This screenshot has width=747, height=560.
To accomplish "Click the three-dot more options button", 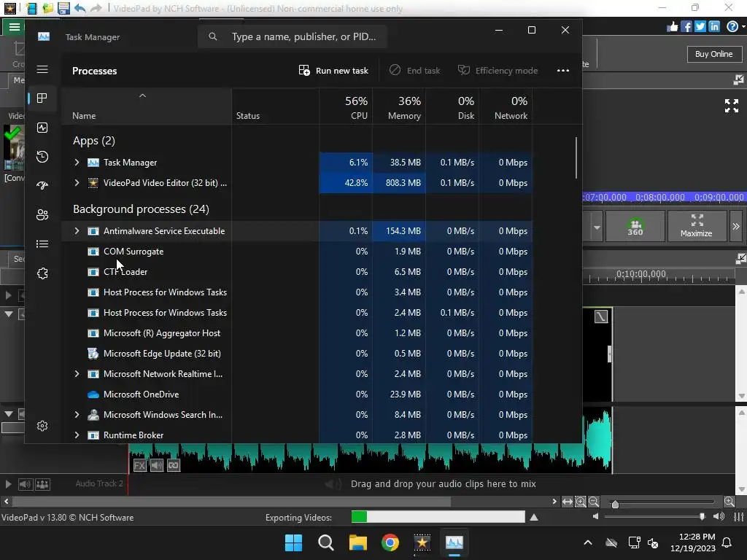I will click(563, 71).
